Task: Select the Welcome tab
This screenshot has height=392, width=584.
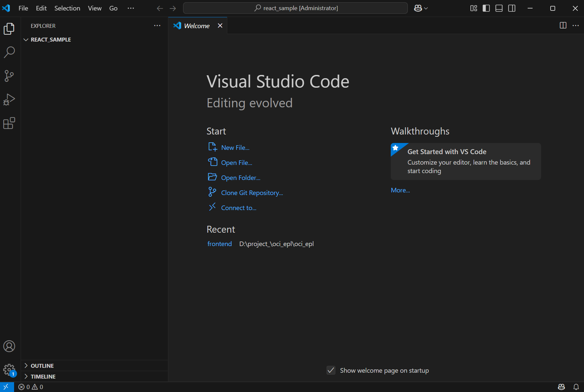Action: click(197, 26)
